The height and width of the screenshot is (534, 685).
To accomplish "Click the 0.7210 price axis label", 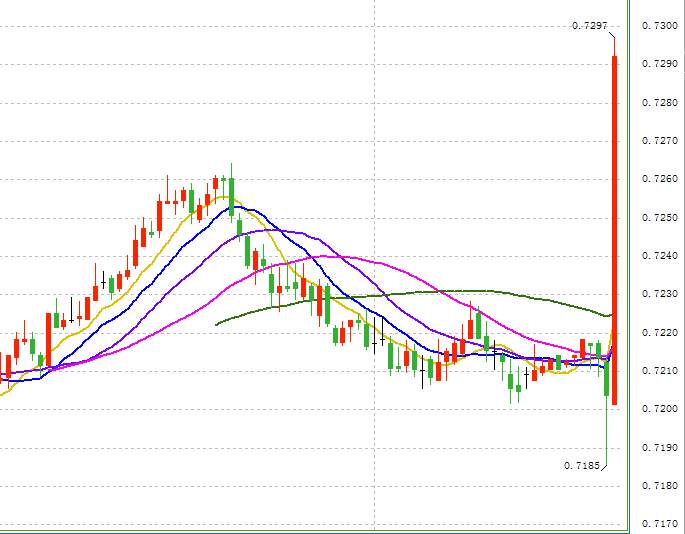I will [660, 371].
